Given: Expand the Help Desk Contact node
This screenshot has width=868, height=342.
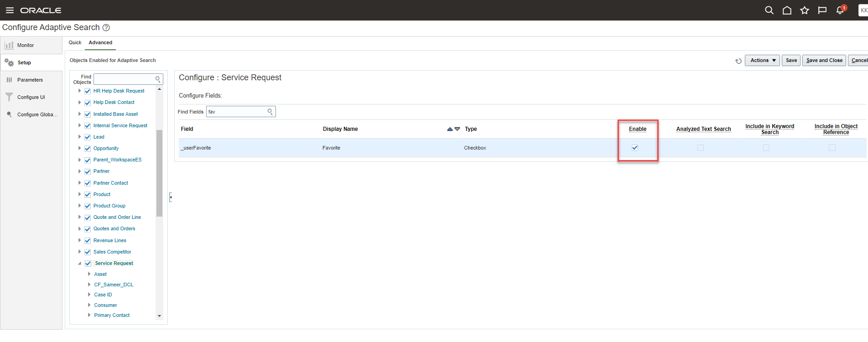Looking at the screenshot, I should pos(79,102).
